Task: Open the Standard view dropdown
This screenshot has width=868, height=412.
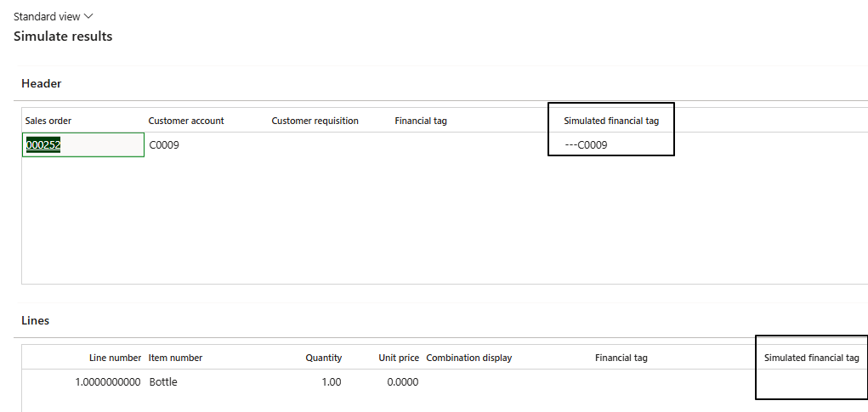Action: (53, 16)
